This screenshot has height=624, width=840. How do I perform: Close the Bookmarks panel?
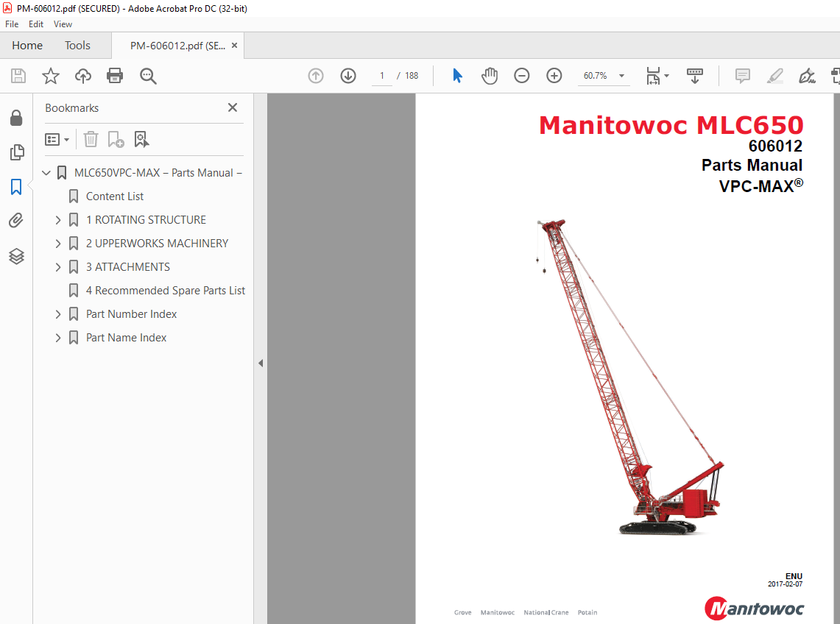coord(233,107)
